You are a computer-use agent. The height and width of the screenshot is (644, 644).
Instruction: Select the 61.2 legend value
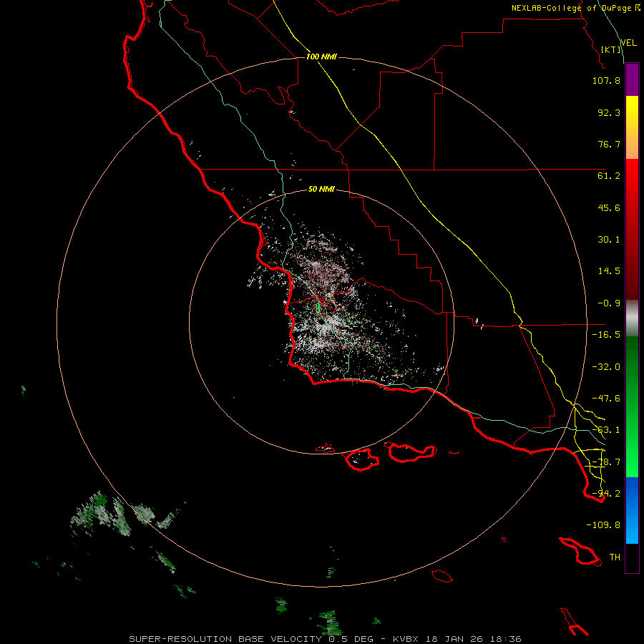click(609, 176)
